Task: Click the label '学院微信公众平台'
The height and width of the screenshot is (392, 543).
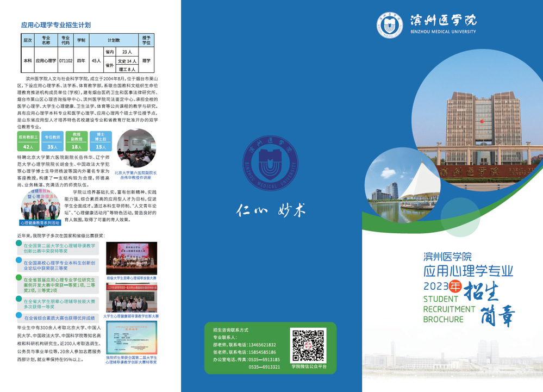Action: pos(309,366)
